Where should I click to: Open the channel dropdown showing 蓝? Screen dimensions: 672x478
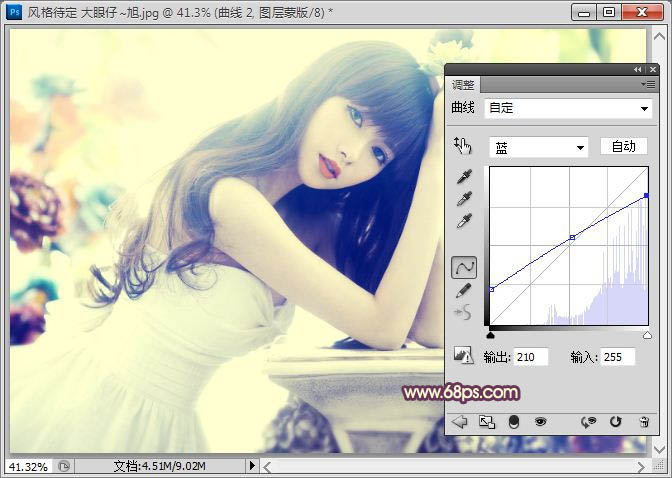click(x=538, y=147)
